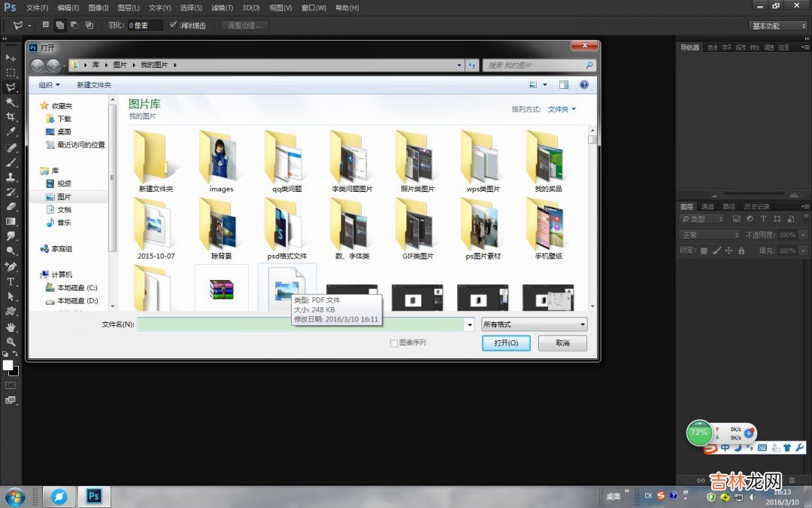Toggle the preview pane button in the dialog
This screenshot has height=508, width=812.
[x=563, y=85]
